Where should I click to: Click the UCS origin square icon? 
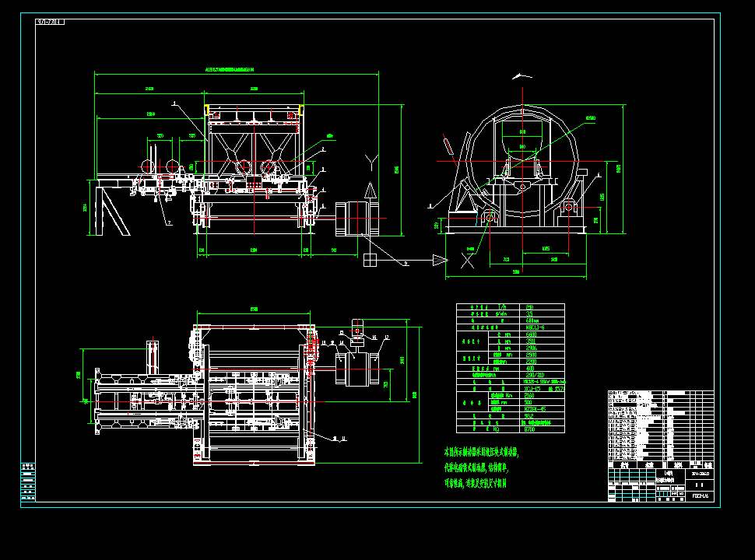370,260
